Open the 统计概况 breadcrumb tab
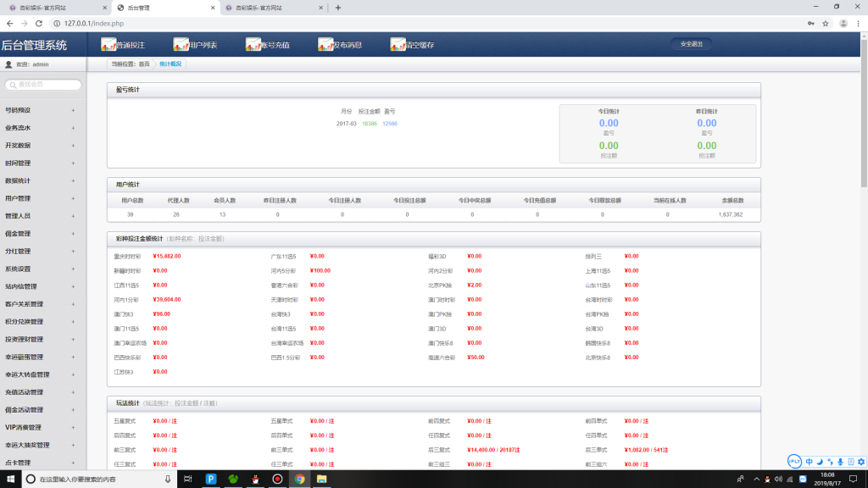 pyautogui.click(x=170, y=64)
